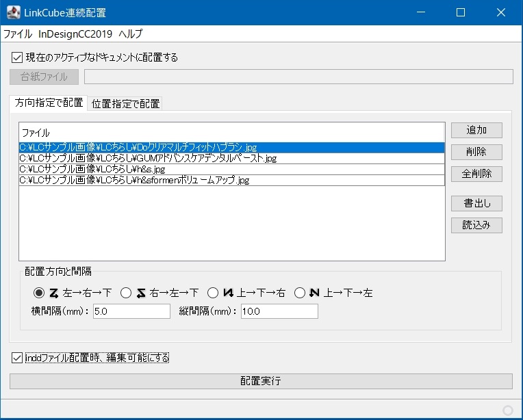
Task: Run placement with the 配置実行 button
Action: tap(261, 381)
